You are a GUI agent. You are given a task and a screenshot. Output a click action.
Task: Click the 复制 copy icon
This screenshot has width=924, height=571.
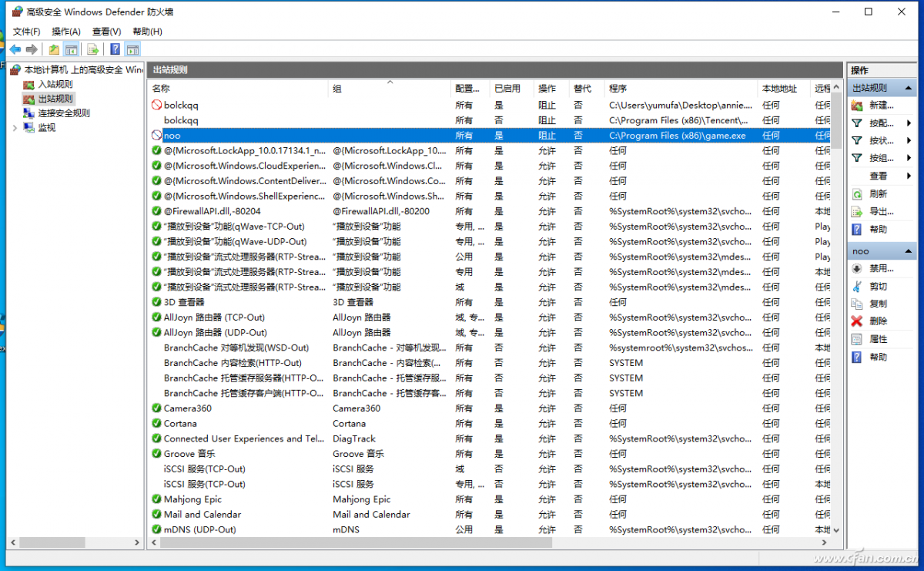pos(856,304)
